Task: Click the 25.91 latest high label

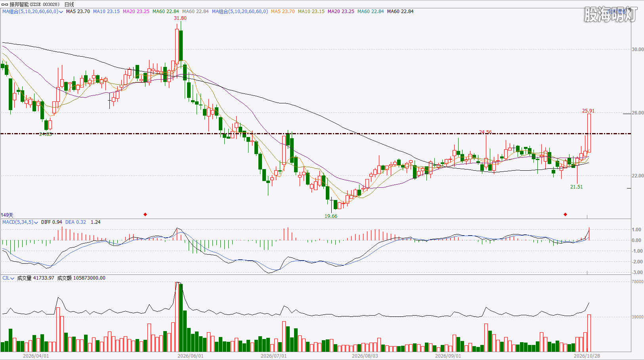Action: 588,111
